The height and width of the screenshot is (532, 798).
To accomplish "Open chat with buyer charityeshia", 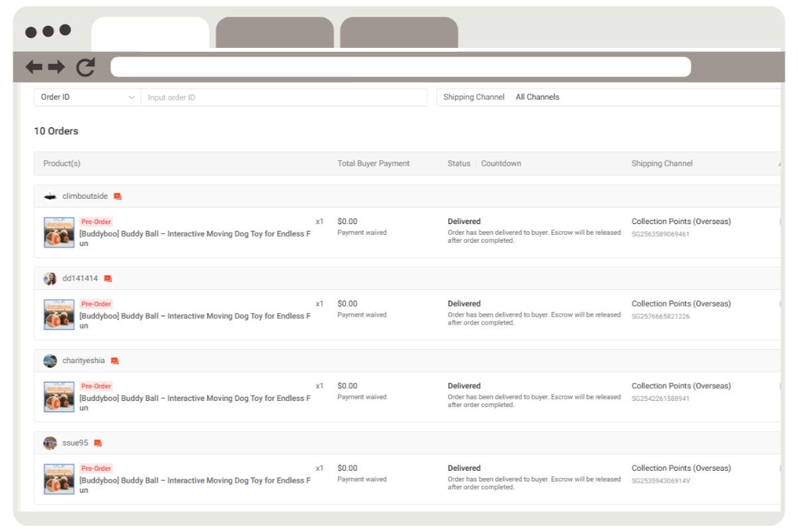I will [x=115, y=361].
